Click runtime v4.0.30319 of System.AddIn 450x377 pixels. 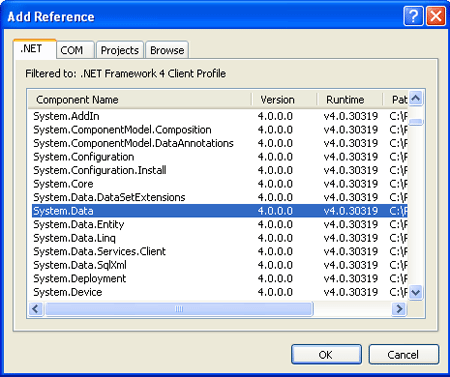[x=351, y=116]
